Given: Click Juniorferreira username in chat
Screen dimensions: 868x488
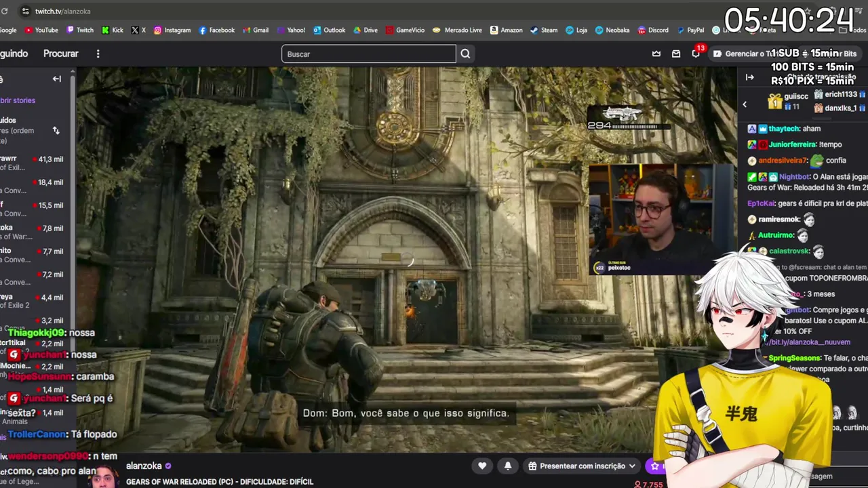Looking at the screenshot, I should (792, 144).
